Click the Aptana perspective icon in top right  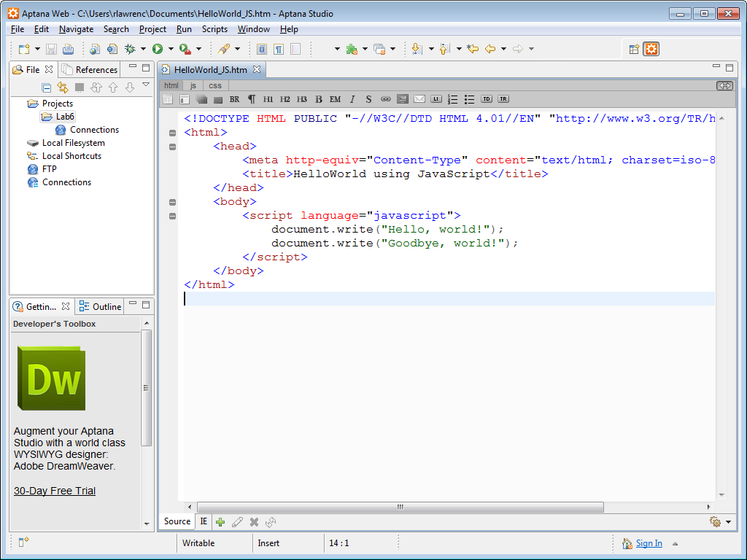click(651, 49)
